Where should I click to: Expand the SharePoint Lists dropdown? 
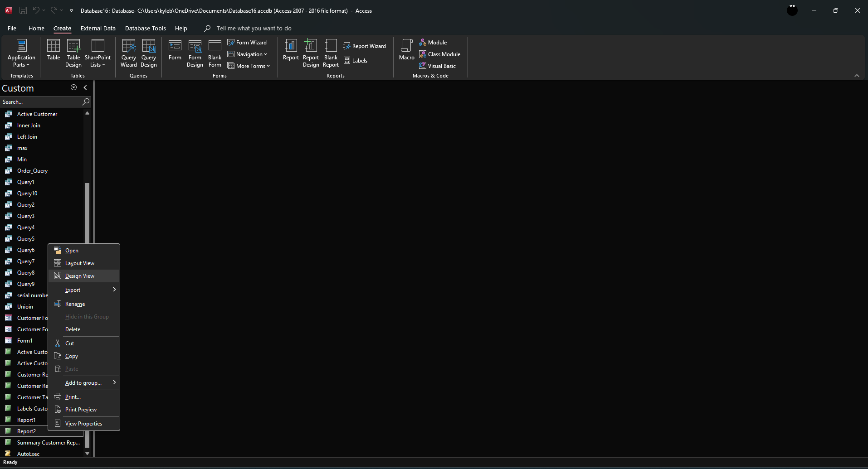(98, 53)
